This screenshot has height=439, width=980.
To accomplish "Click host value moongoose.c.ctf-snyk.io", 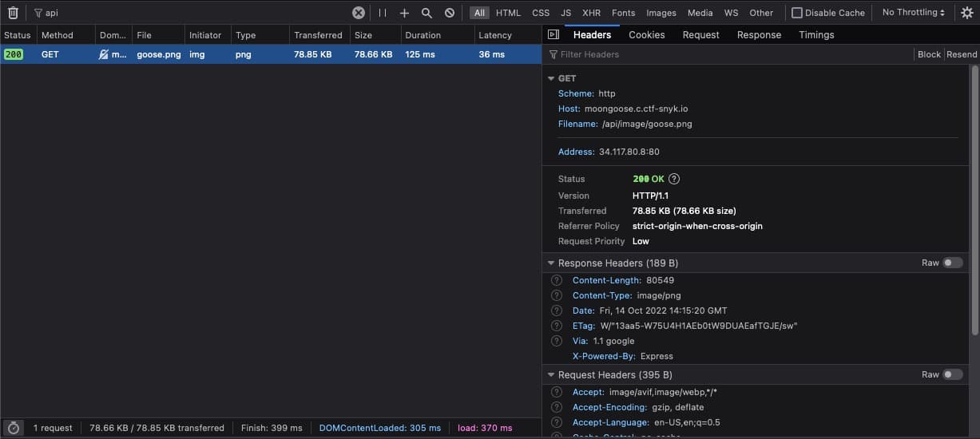I will pyautogui.click(x=636, y=109).
